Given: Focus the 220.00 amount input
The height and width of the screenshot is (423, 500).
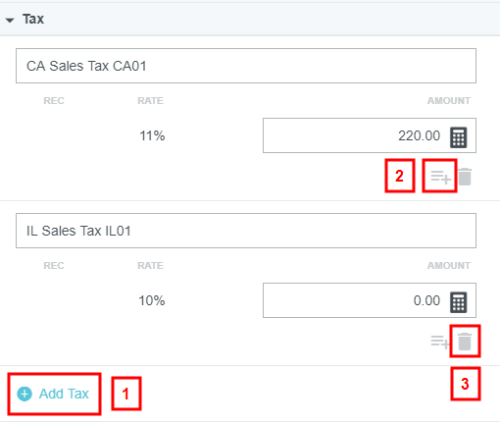Looking at the screenshot, I should coord(369,135).
